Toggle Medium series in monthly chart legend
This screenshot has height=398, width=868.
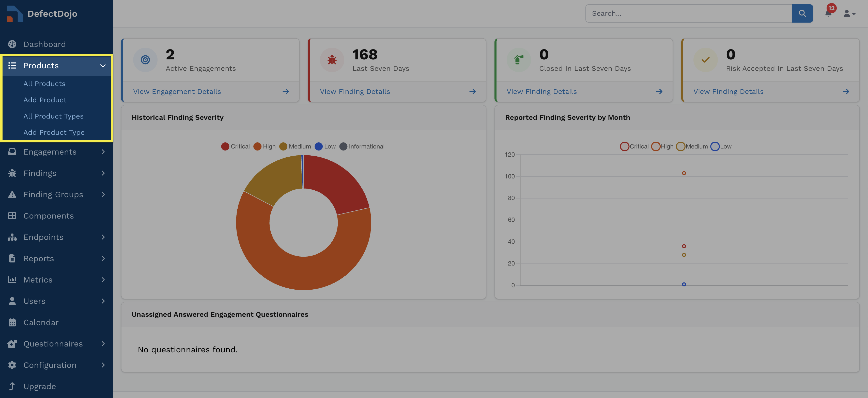coord(692,146)
